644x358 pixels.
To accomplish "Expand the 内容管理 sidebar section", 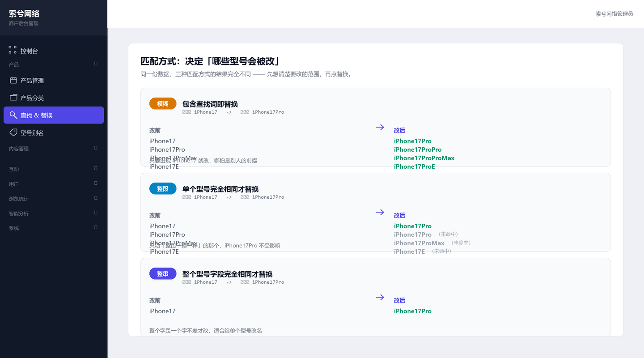I will 96,148.
